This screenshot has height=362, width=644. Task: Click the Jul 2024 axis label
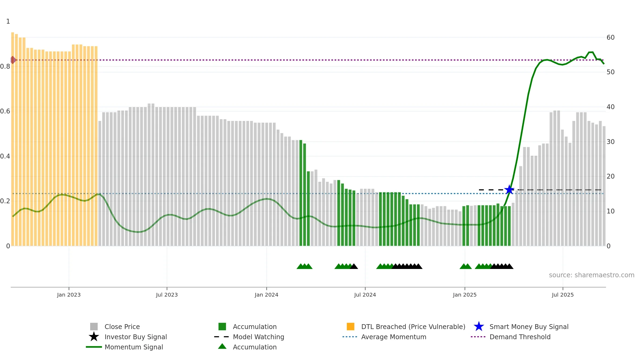pos(365,295)
